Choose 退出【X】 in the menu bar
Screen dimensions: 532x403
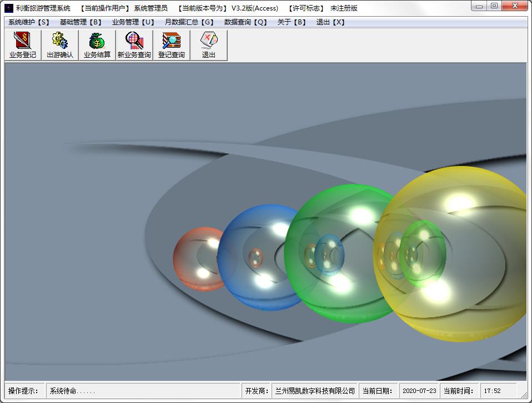pos(331,22)
